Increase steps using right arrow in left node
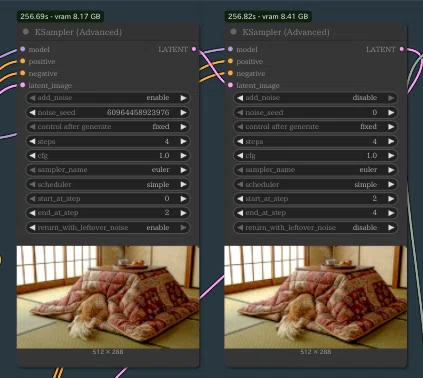The width and height of the screenshot is (423, 378). 183,141
